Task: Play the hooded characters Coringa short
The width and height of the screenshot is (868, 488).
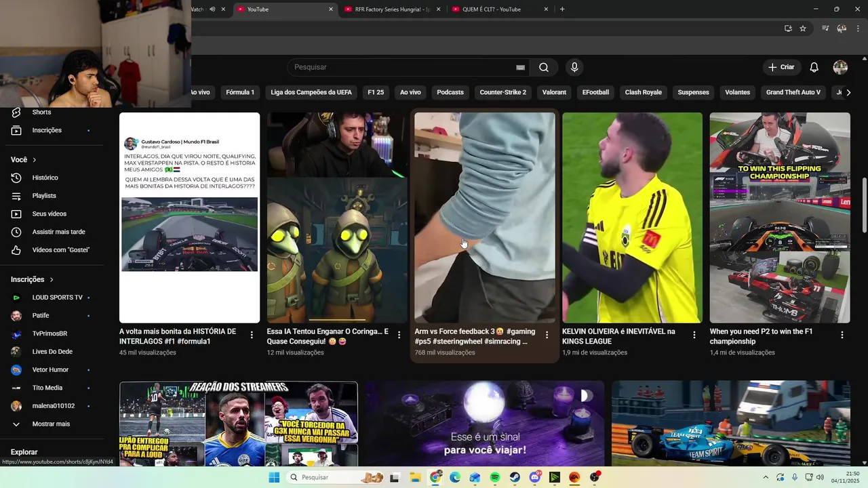Action: click(337, 218)
